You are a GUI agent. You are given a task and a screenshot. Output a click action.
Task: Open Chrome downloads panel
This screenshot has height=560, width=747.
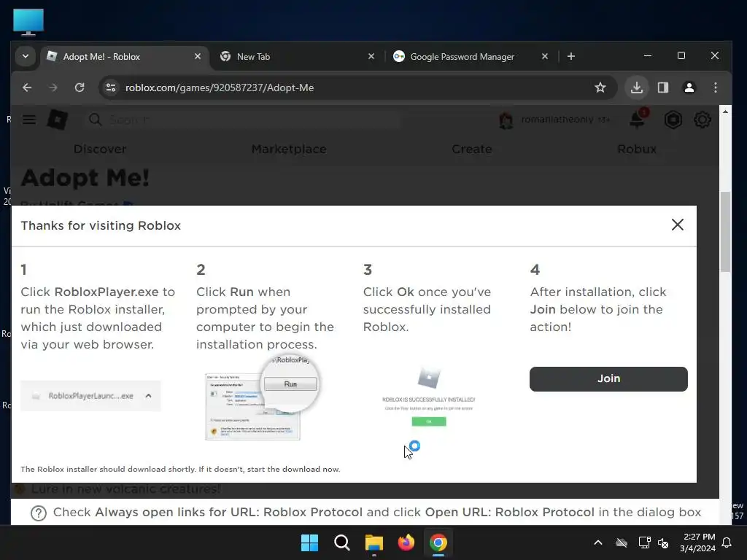(x=637, y=87)
